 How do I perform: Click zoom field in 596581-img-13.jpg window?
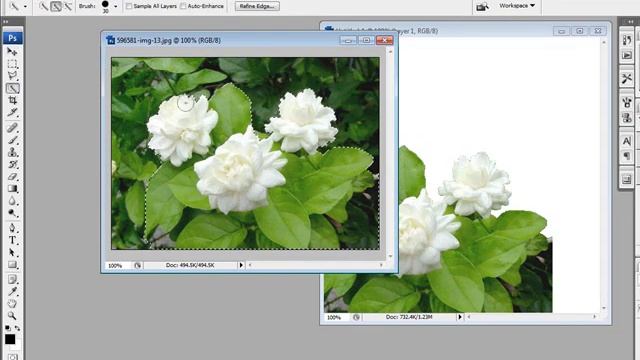pyautogui.click(x=117, y=265)
